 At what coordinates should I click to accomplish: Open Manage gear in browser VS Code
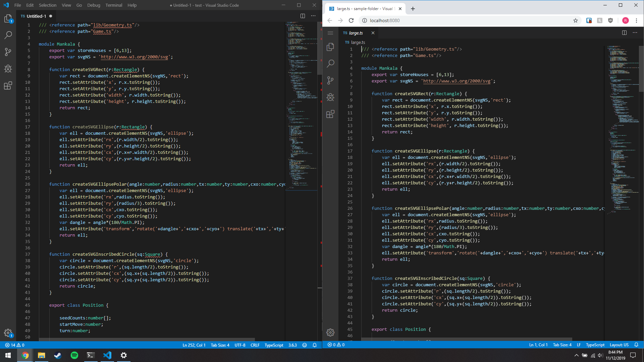pyautogui.click(x=330, y=332)
